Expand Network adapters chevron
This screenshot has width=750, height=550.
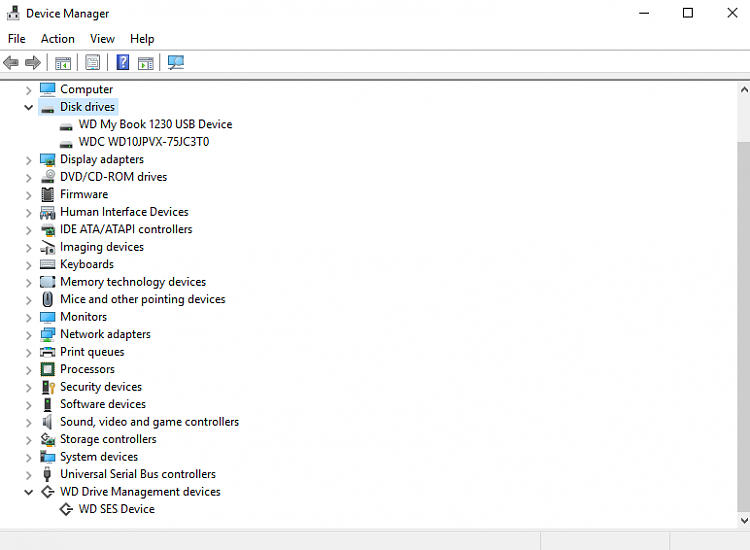pos(28,335)
